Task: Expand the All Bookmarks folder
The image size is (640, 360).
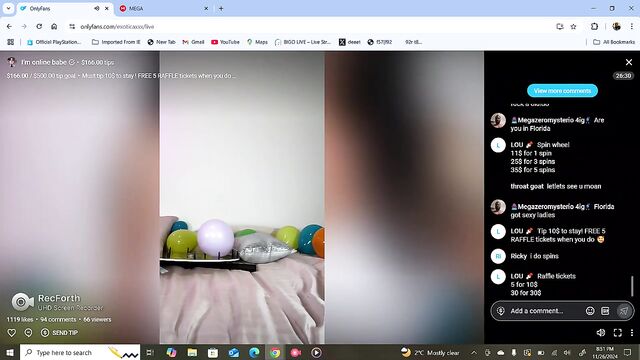Action: point(613,42)
